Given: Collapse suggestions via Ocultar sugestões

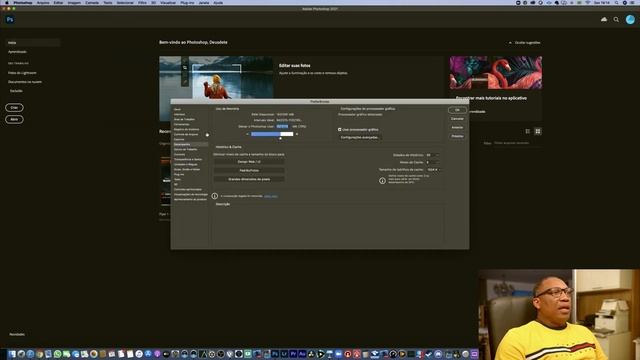Looking at the screenshot, I should (524, 42).
